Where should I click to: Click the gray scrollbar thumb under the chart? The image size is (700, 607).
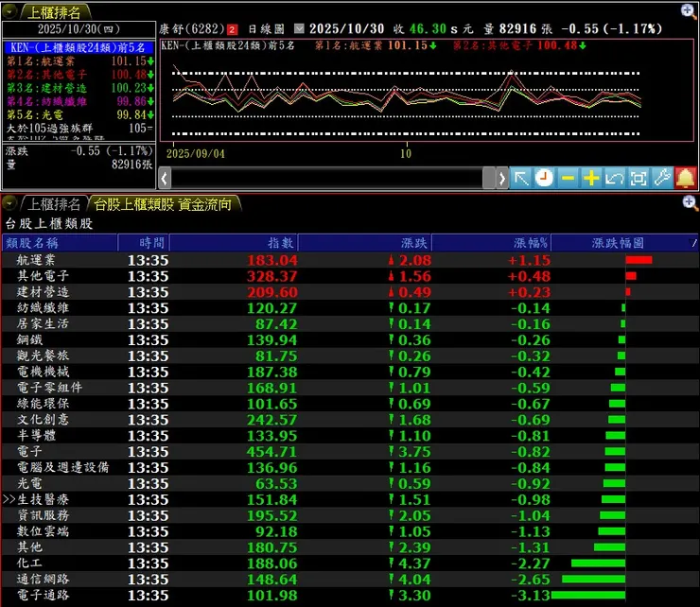488,179
